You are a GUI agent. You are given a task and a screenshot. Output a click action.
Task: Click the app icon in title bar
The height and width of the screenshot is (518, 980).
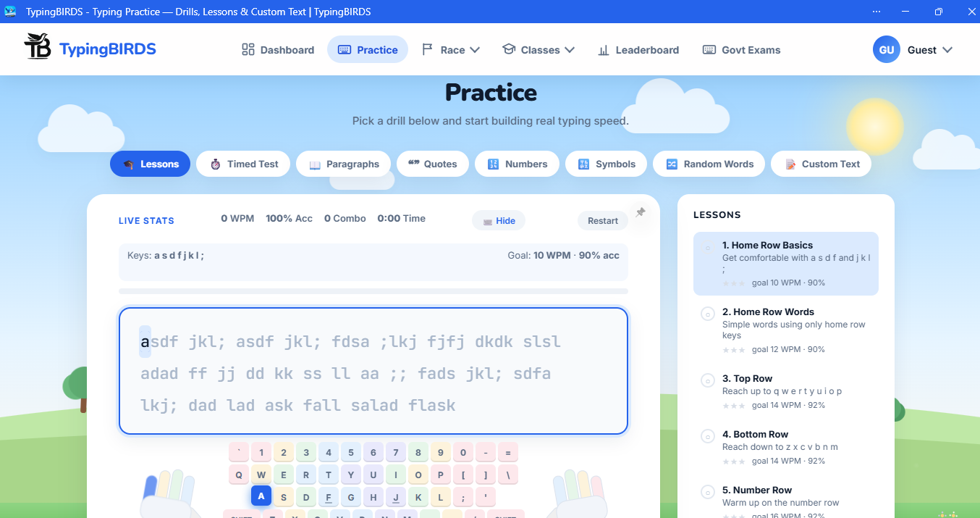coord(10,12)
